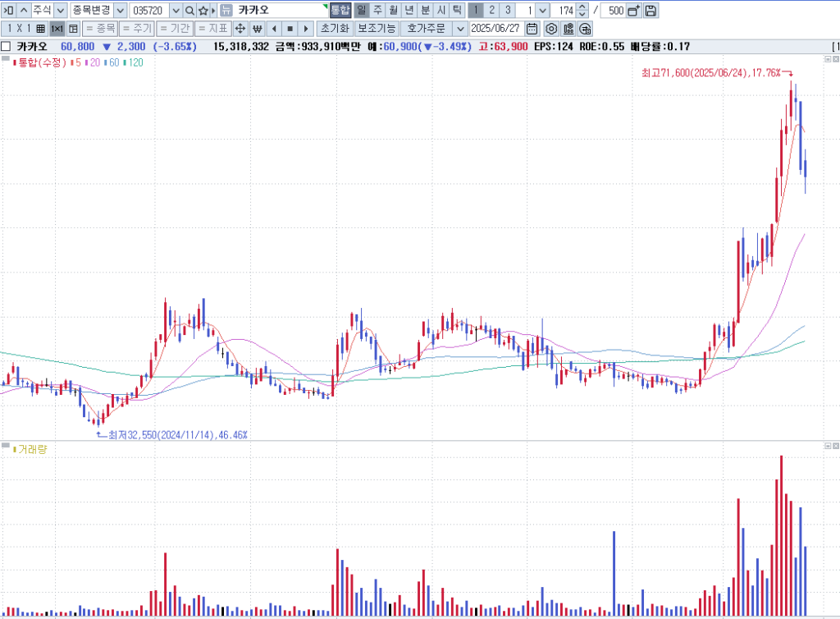The width and height of the screenshot is (840, 619).
Task: Click the crosshair move cursor icon
Action: point(240,29)
